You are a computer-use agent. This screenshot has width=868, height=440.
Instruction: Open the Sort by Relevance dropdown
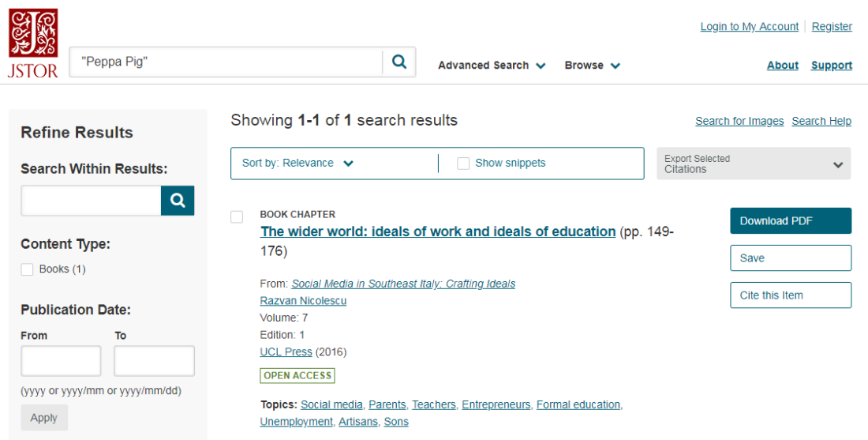(x=297, y=163)
